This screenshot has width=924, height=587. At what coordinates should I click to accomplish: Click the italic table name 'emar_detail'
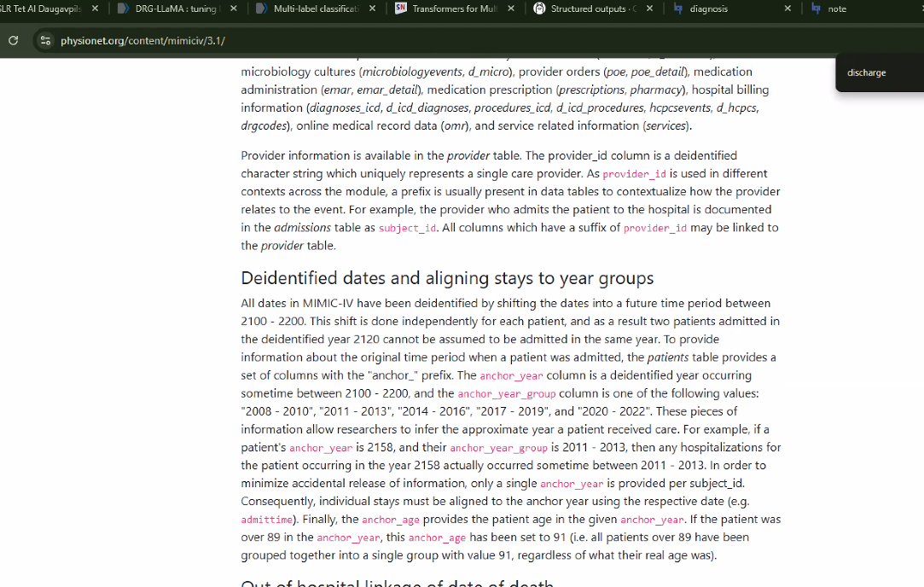(x=389, y=90)
